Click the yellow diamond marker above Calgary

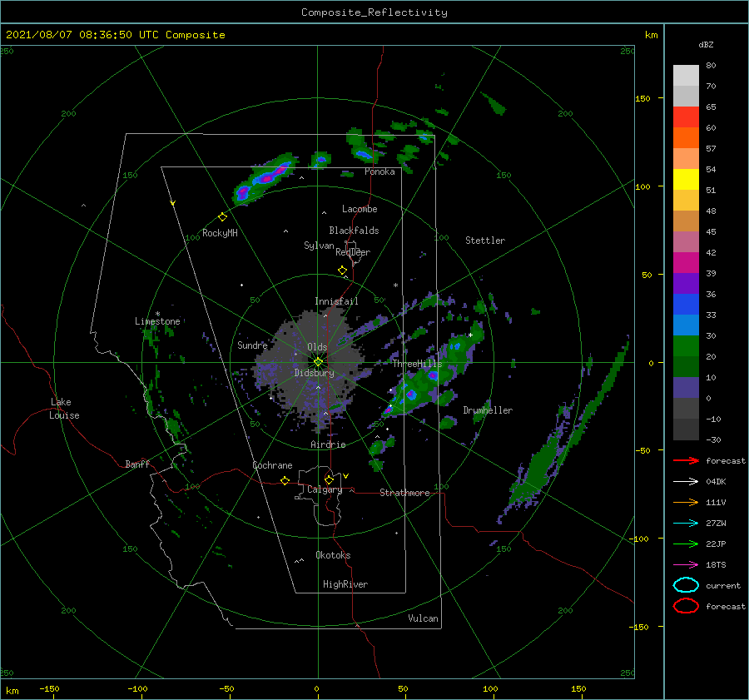click(329, 479)
